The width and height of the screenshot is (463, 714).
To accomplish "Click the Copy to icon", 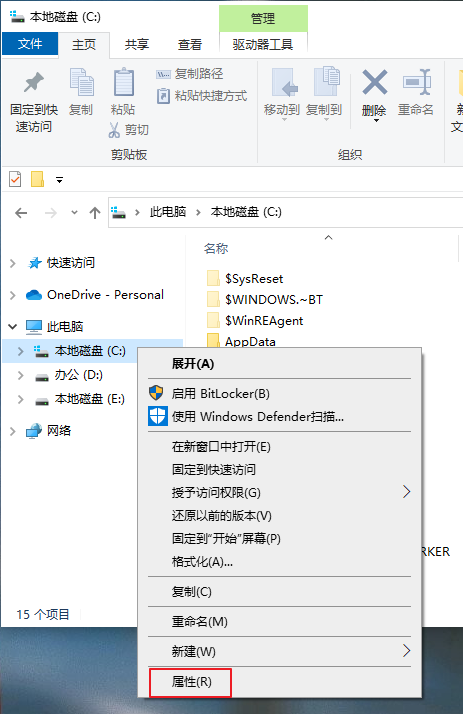I will pyautogui.click(x=326, y=82).
